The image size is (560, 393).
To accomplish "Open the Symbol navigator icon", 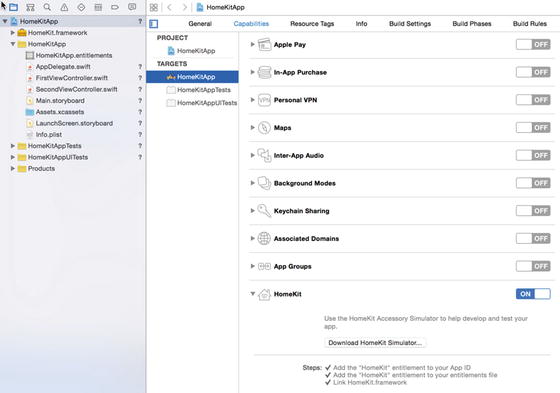I will tap(30, 7).
